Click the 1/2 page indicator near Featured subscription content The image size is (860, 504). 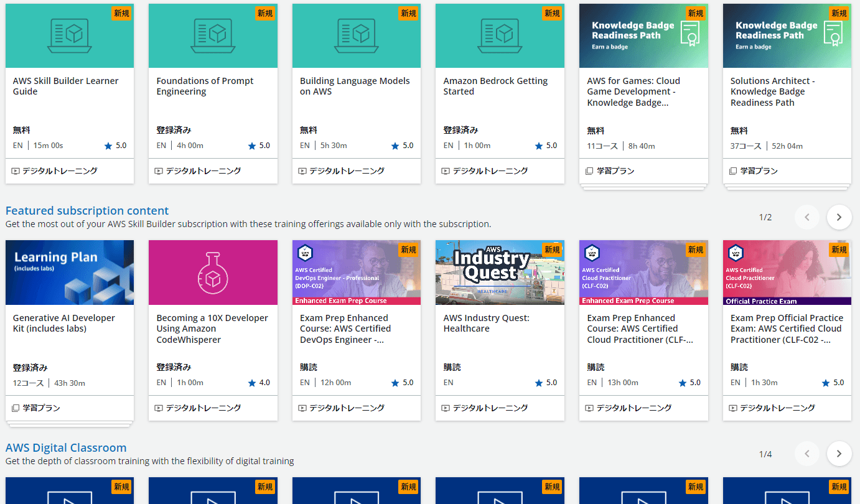(x=764, y=217)
